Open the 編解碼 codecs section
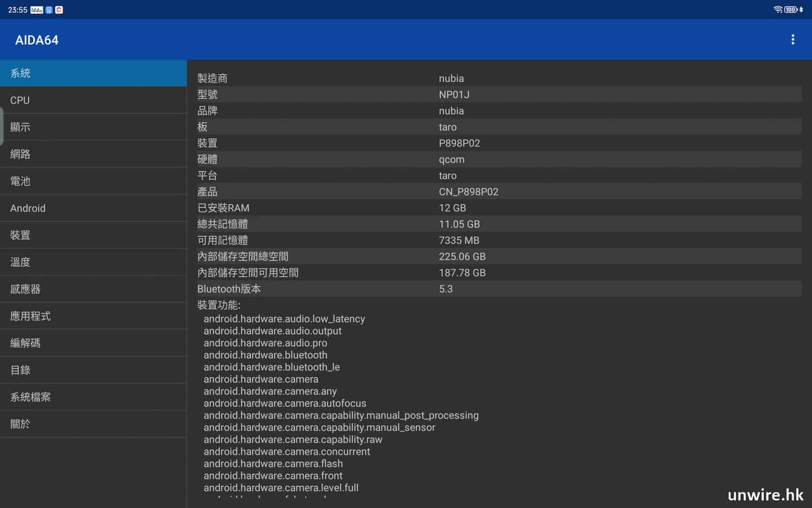 point(93,343)
